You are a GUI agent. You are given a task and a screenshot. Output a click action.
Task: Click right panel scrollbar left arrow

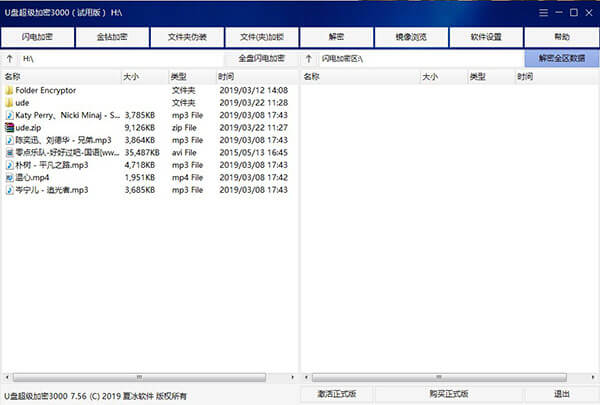(306, 377)
